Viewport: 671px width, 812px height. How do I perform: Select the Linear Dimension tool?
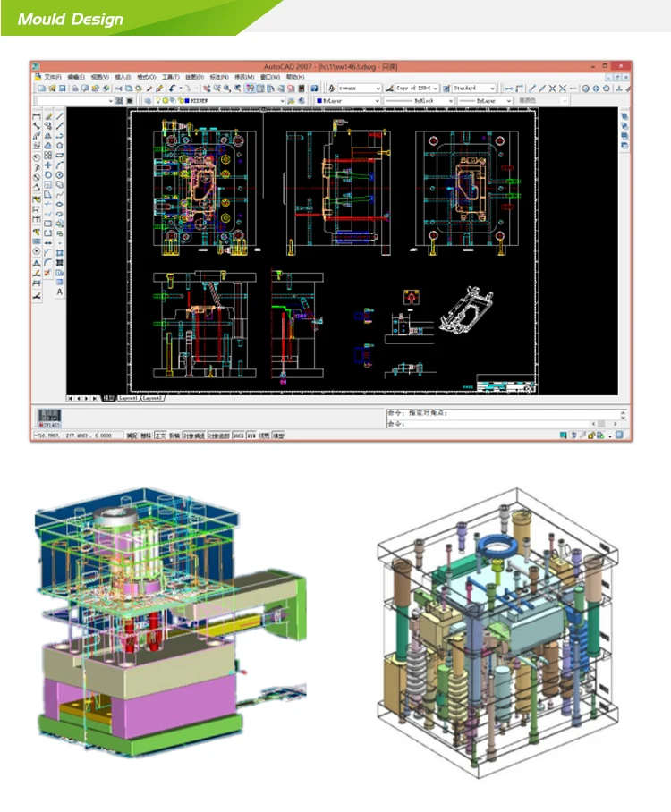click(x=37, y=116)
